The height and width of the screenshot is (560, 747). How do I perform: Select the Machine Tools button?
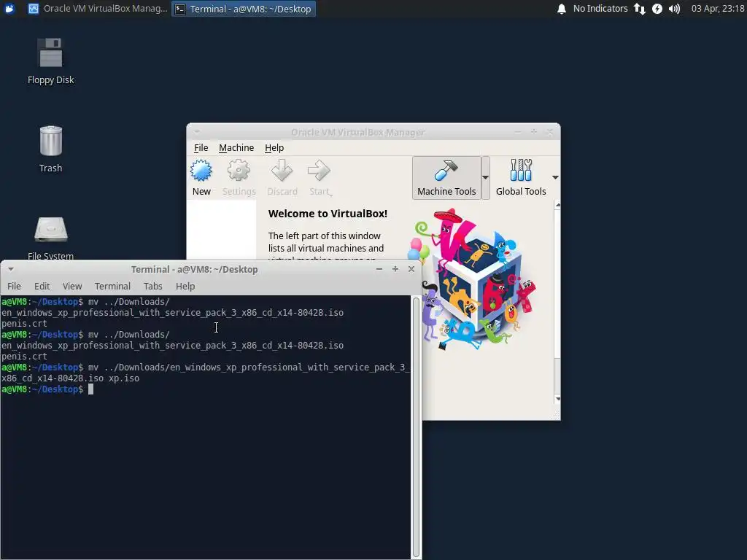[446, 178]
